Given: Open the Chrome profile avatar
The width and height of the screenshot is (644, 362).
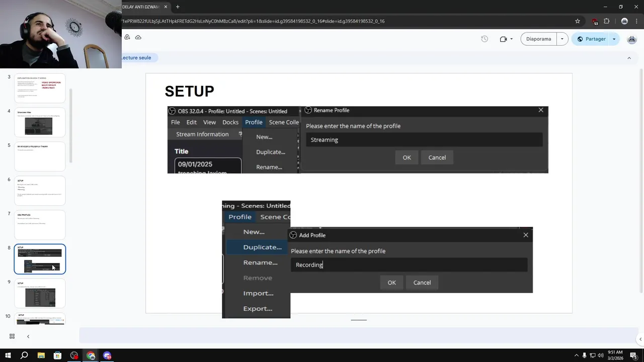Looking at the screenshot, I should tap(624, 21).
